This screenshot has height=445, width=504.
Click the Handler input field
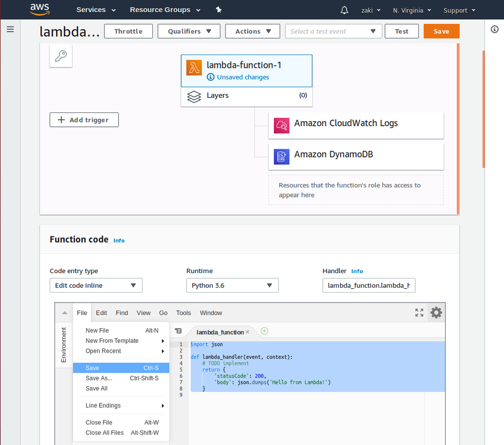pos(368,285)
